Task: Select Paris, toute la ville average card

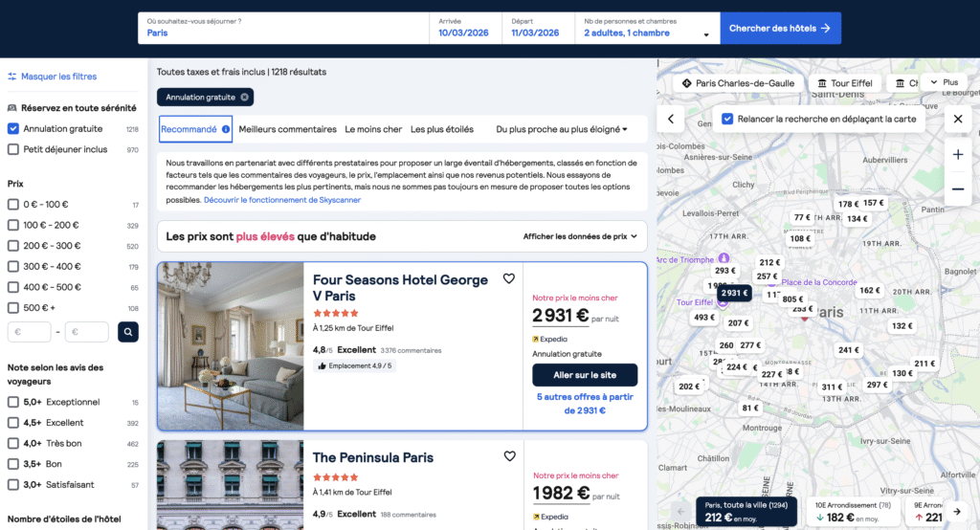Action: click(x=746, y=511)
